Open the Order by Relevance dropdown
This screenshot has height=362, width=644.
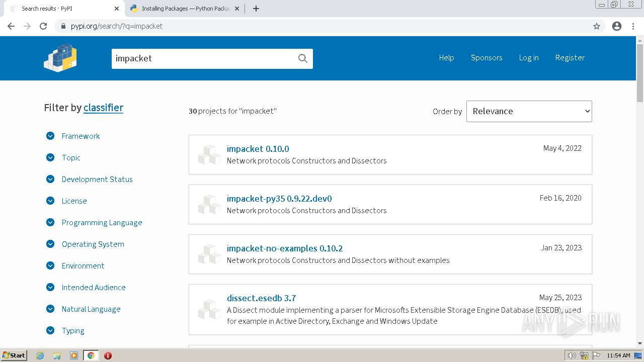click(x=529, y=111)
